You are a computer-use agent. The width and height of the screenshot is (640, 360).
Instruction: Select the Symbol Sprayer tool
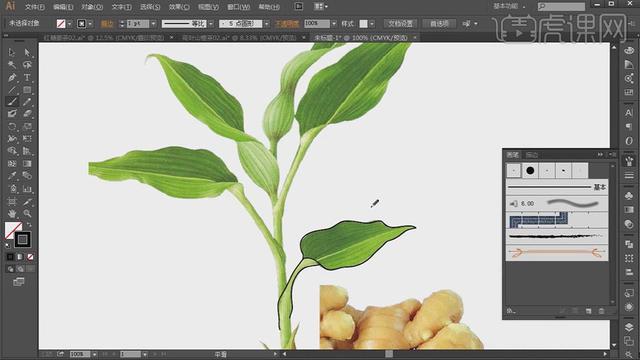tap(12, 189)
